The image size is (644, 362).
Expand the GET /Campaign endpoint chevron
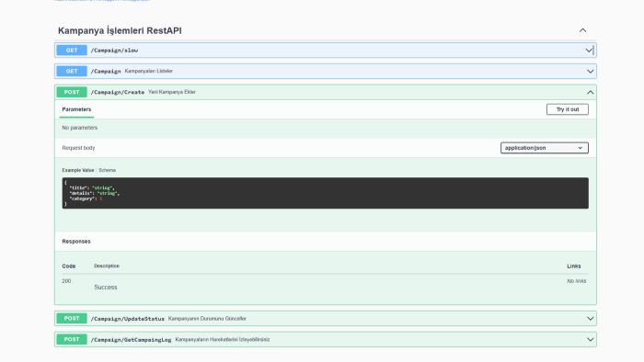click(591, 72)
